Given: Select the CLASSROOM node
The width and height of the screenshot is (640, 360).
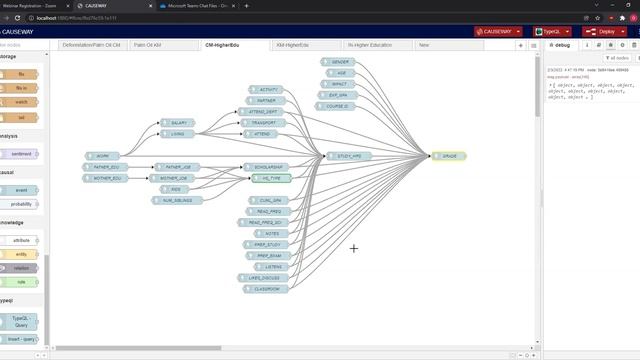Looking at the screenshot, I should pyautogui.click(x=266, y=289).
